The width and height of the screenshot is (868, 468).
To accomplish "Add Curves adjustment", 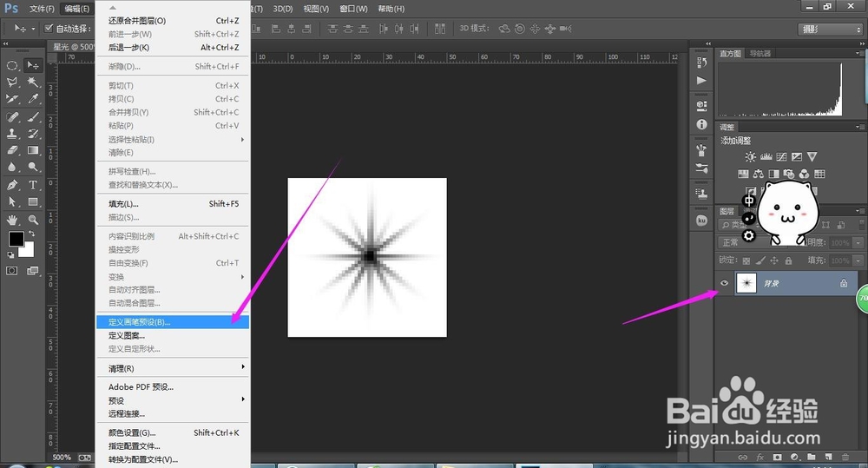I will (782, 157).
